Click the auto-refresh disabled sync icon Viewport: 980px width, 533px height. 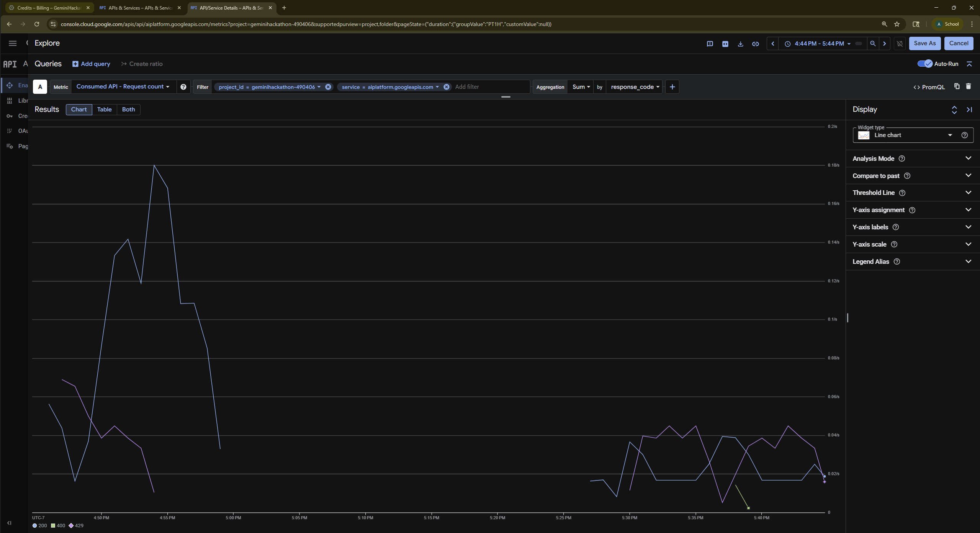pos(900,44)
